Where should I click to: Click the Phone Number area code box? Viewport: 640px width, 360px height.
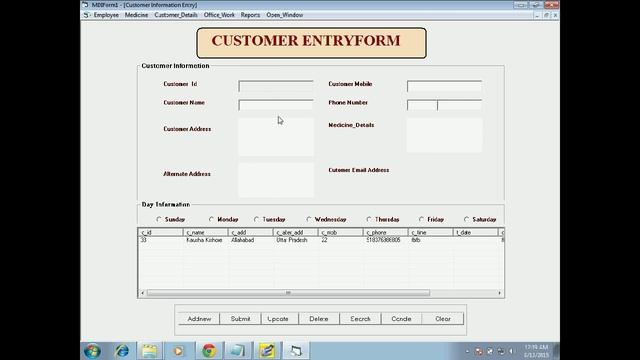coord(422,104)
